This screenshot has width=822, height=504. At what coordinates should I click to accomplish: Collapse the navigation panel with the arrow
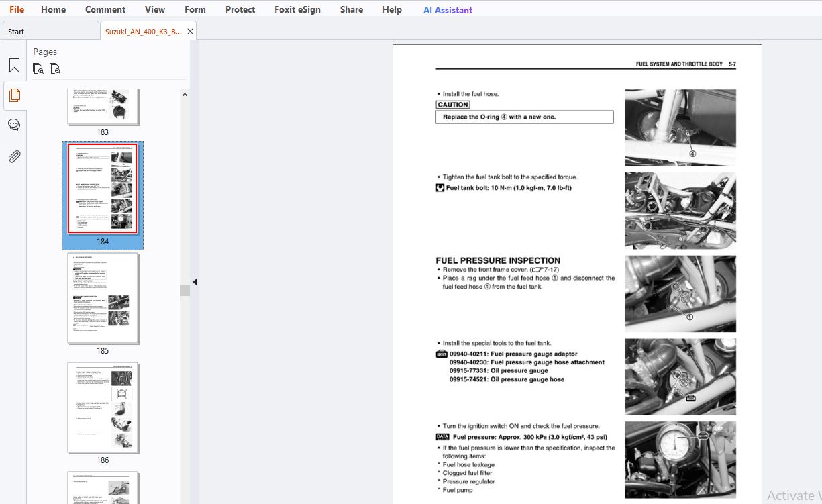pyautogui.click(x=195, y=282)
